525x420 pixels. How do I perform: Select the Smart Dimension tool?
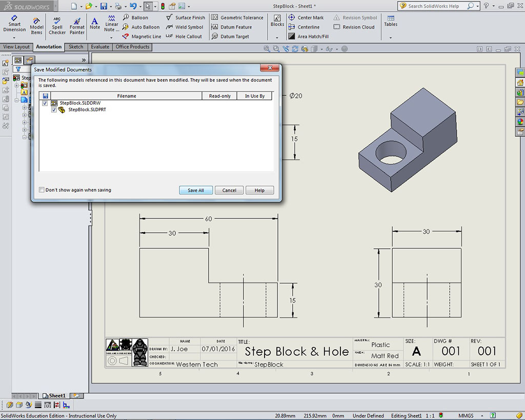14,24
